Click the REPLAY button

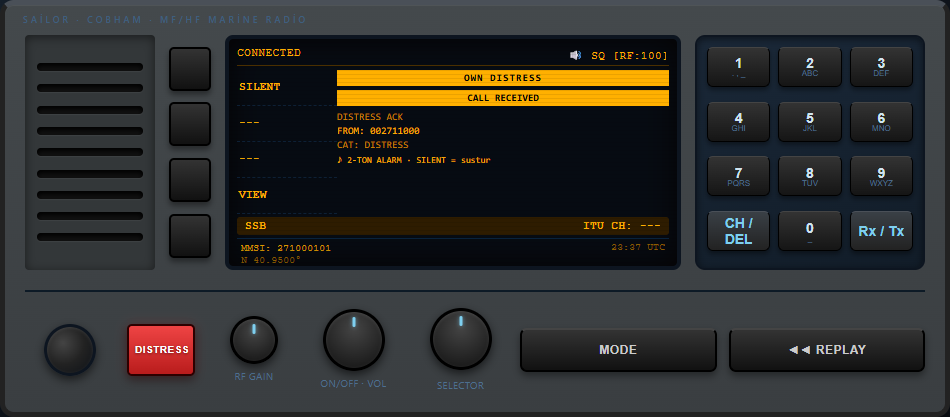coord(827,350)
